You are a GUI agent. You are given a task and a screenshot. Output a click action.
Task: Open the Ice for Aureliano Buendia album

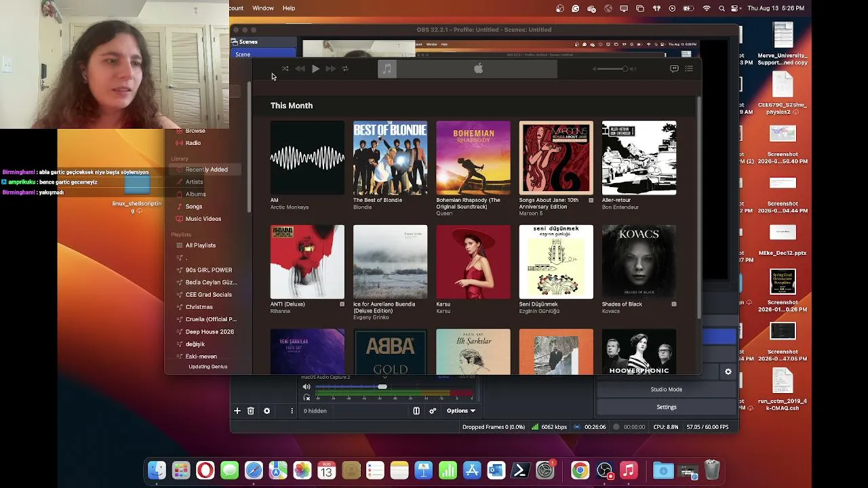point(390,262)
